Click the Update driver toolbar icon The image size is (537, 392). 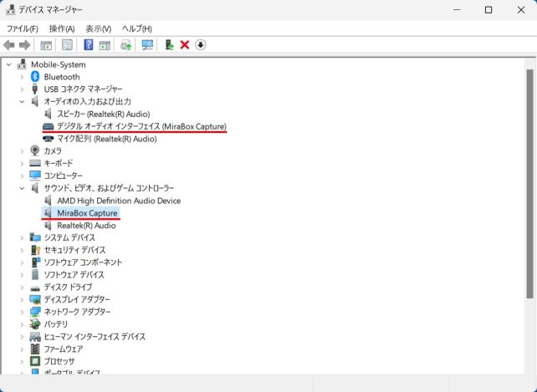coord(169,45)
